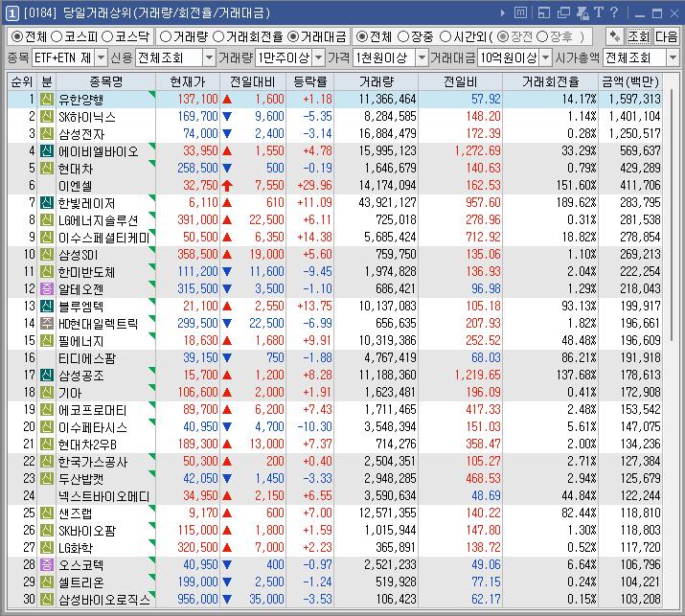Select the 이수스페셜티케미 stock name
Viewport: 685px width, 616px height.
tap(104, 238)
